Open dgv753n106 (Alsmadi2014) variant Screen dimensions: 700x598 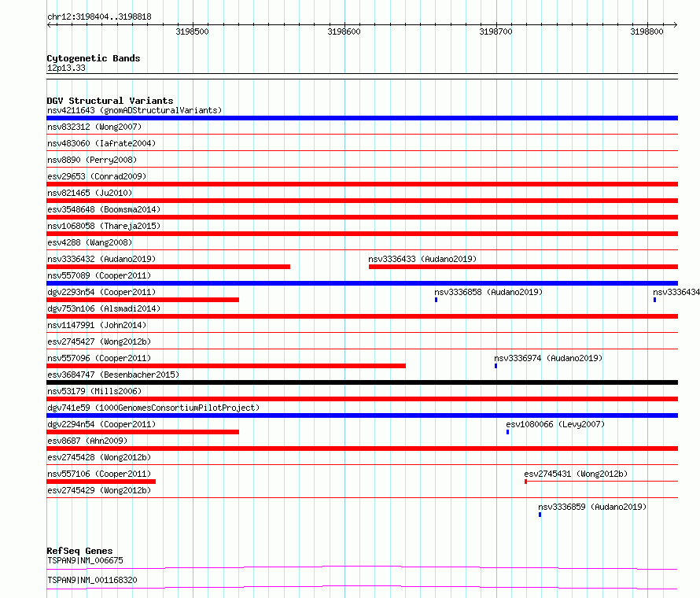104,308
